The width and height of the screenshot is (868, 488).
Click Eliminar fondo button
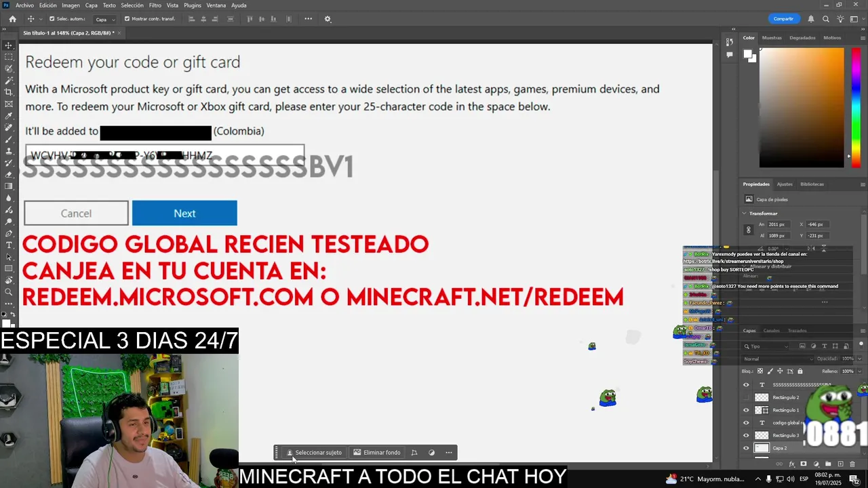(x=377, y=453)
